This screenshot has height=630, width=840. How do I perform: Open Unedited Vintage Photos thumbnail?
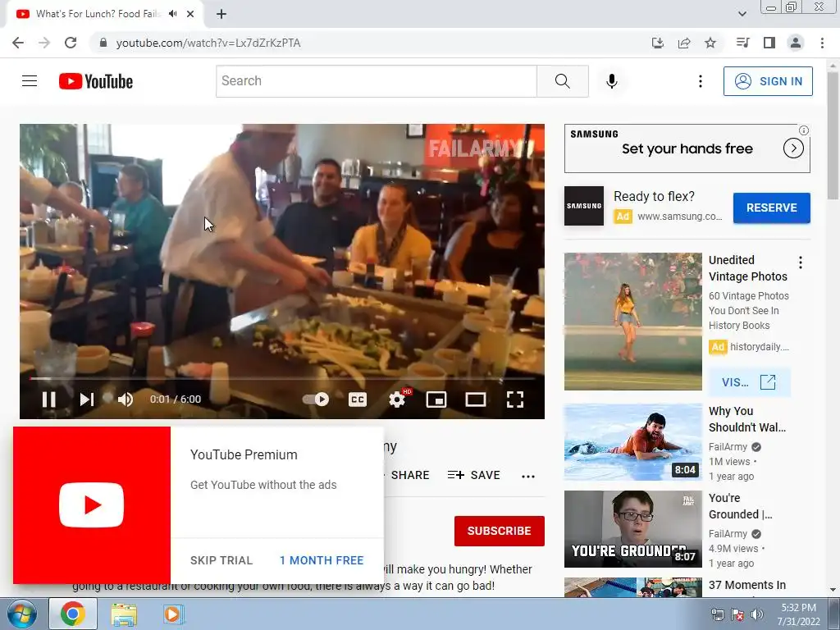pyautogui.click(x=632, y=322)
